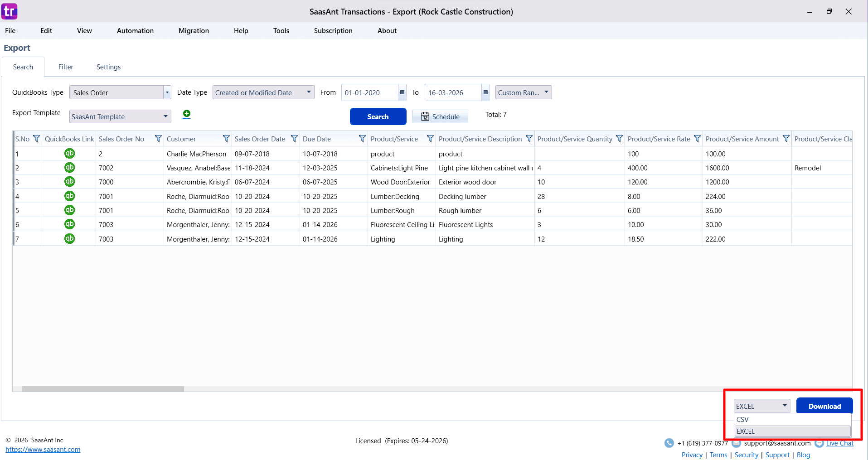Click Product/Service Cla column header
This screenshot has height=460, width=868.
(x=823, y=139)
